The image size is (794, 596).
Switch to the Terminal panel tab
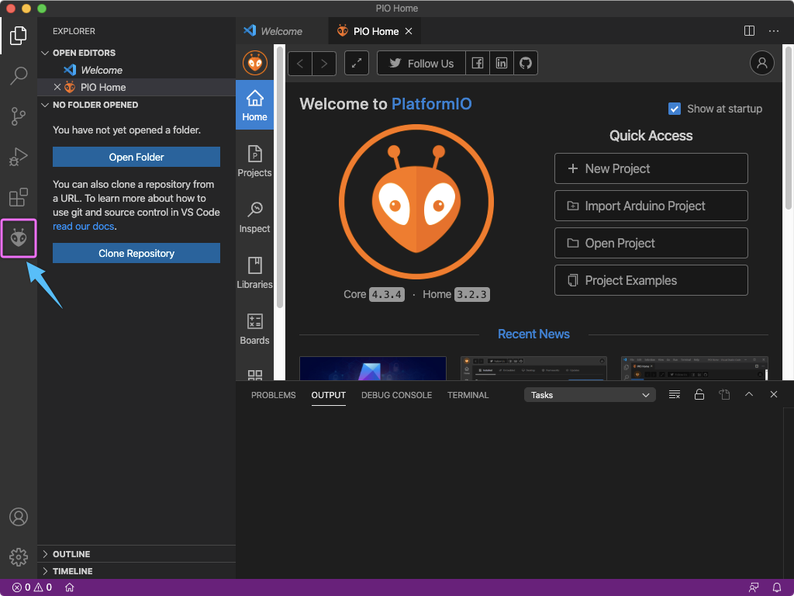click(x=468, y=395)
